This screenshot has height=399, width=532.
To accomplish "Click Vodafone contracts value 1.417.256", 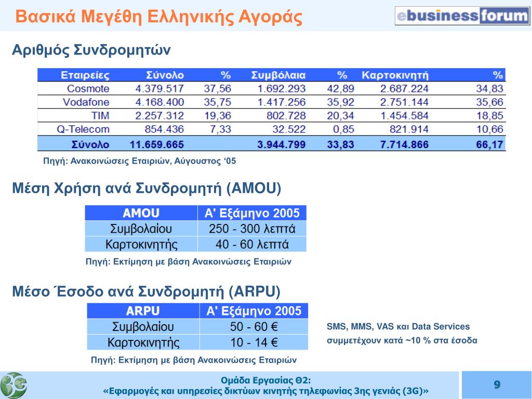I will point(281,102).
